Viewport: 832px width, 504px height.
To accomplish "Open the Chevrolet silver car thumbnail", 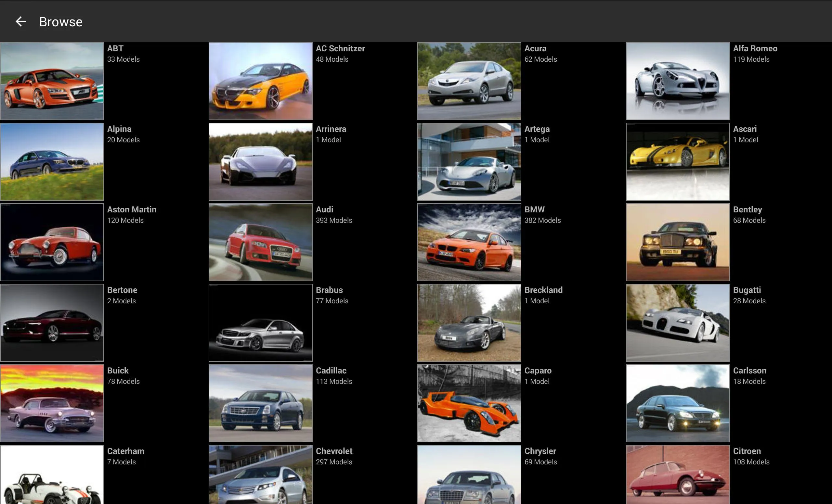I will click(x=261, y=475).
